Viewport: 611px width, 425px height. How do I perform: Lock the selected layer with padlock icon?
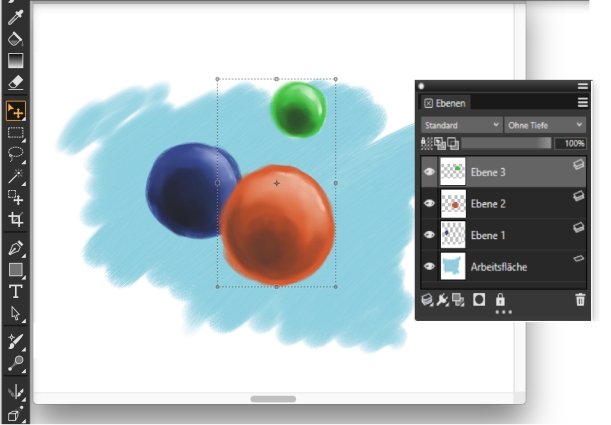[500, 300]
